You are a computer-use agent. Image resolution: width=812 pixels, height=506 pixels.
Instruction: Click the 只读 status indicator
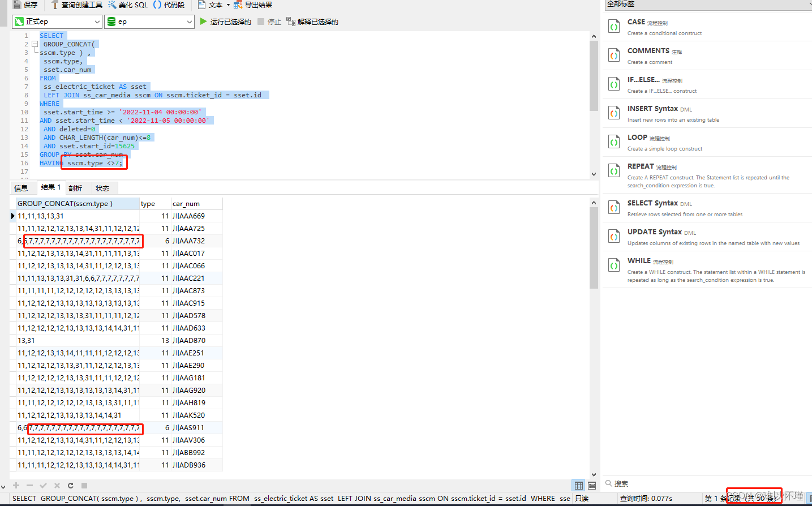[582, 499]
